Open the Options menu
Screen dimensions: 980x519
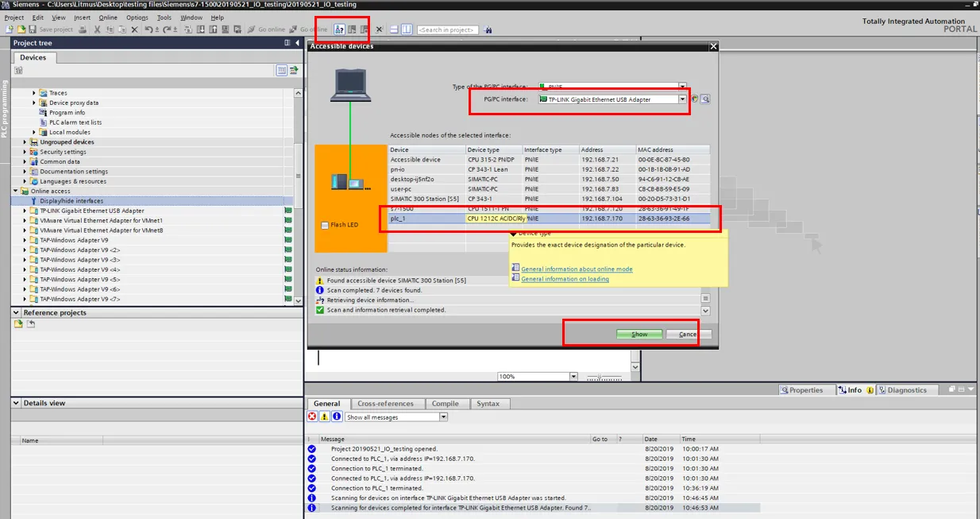click(x=137, y=17)
